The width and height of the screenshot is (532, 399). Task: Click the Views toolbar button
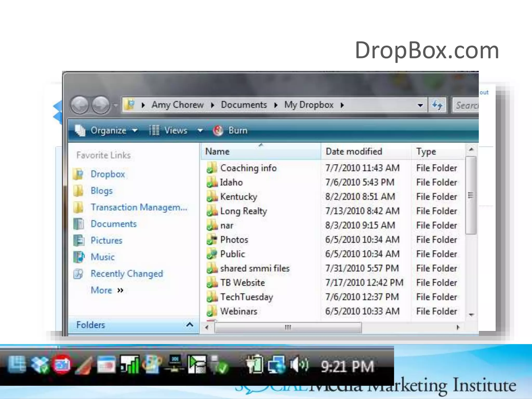pos(168,130)
